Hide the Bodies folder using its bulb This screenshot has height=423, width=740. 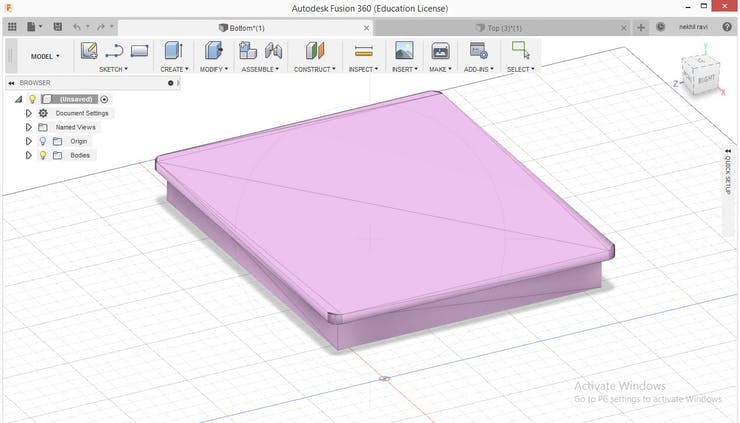point(42,155)
